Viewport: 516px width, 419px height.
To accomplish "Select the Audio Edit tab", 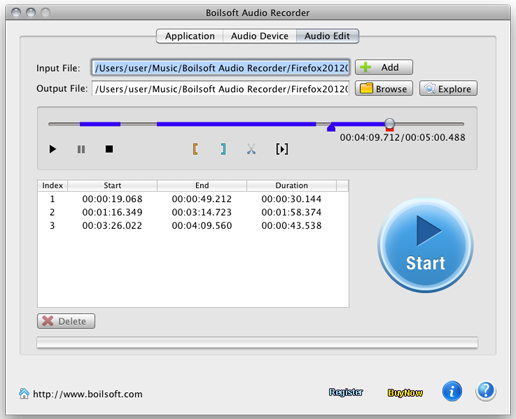I will [x=327, y=36].
